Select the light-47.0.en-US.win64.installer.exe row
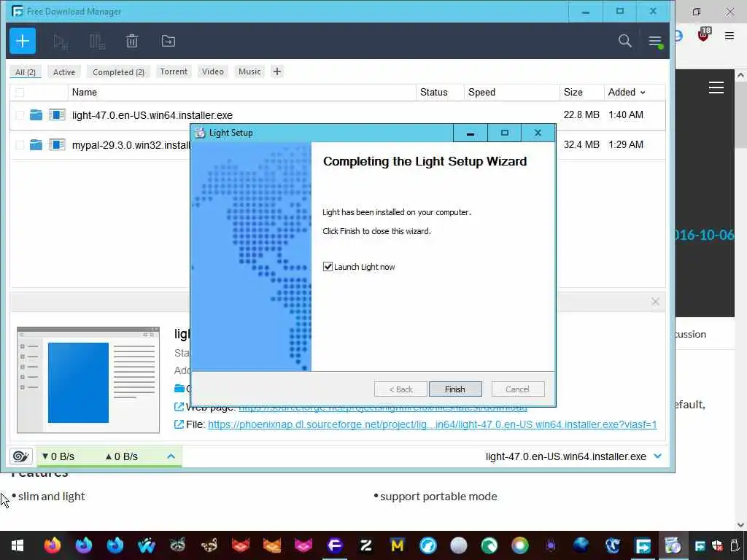Image resolution: width=747 pixels, height=560 pixels. [337, 114]
